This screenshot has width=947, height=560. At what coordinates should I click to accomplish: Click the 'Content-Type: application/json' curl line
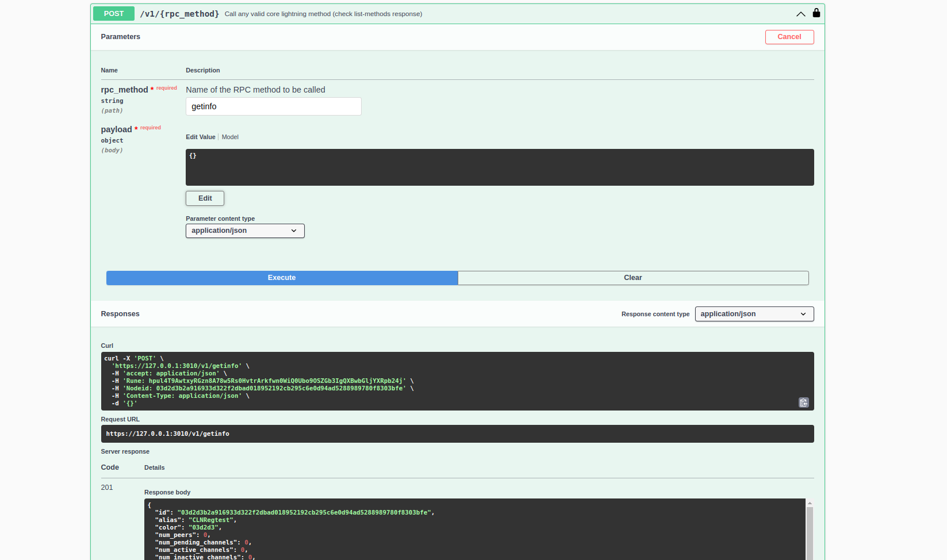(181, 396)
